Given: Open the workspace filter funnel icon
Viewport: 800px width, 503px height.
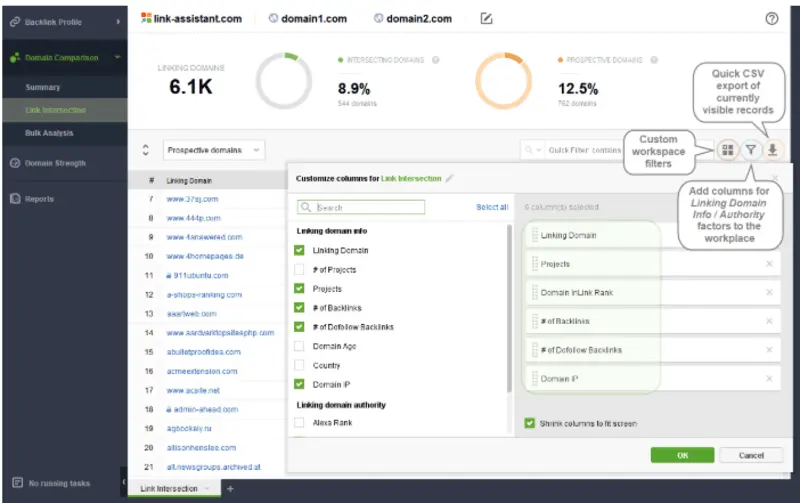Looking at the screenshot, I should click(x=751, y=150).
